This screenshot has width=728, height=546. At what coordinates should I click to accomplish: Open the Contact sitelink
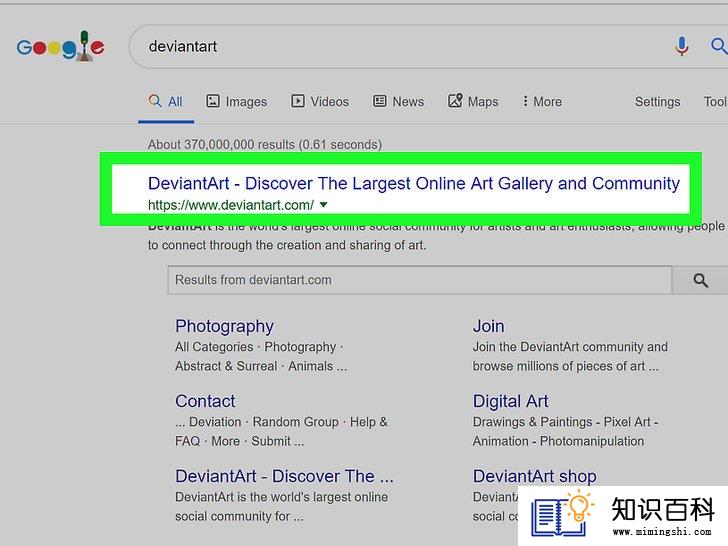205,401
